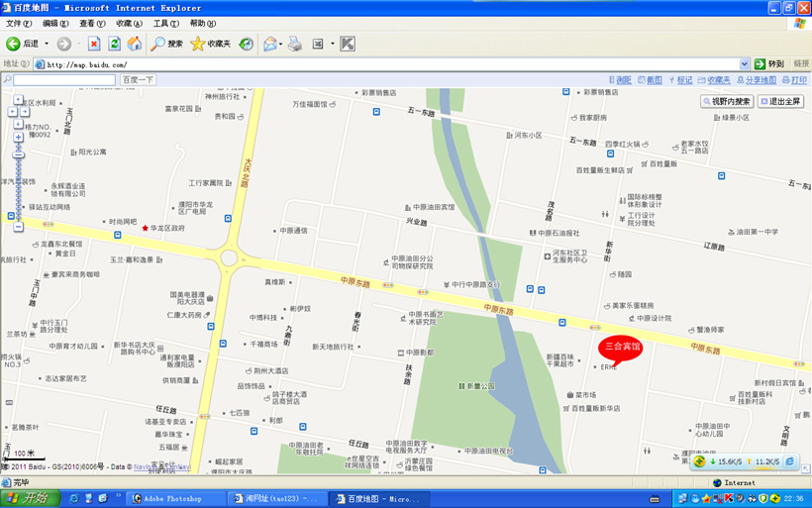Open the 查看 menu

tap(92, 24)
